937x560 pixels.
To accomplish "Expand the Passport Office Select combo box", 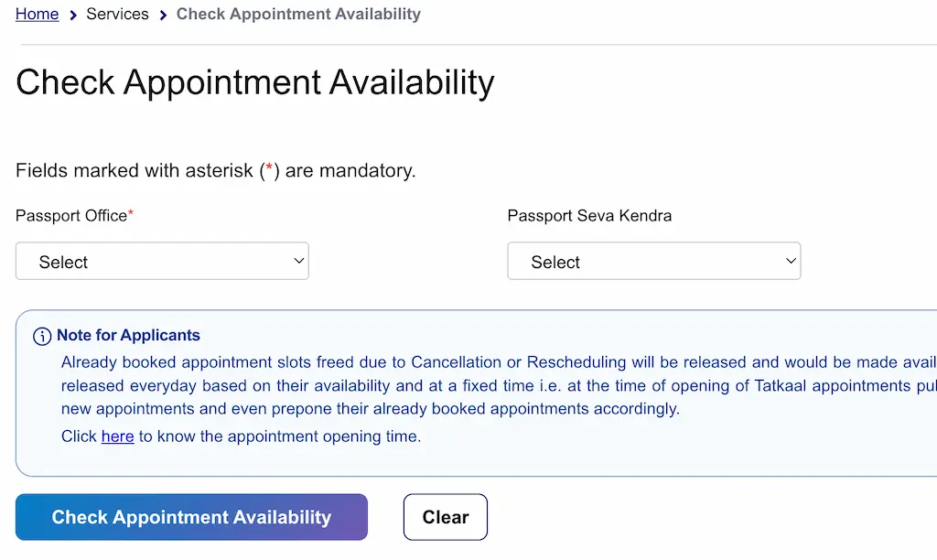I will (162, 261).
